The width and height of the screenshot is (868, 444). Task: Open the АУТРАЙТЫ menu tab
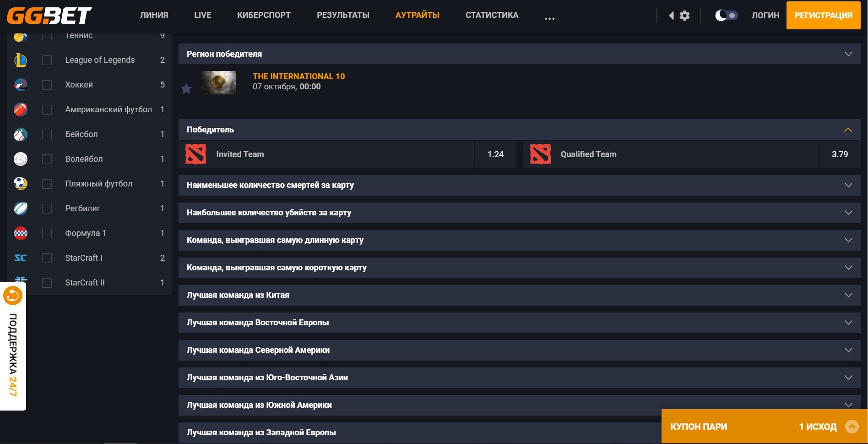pos(418,15)
